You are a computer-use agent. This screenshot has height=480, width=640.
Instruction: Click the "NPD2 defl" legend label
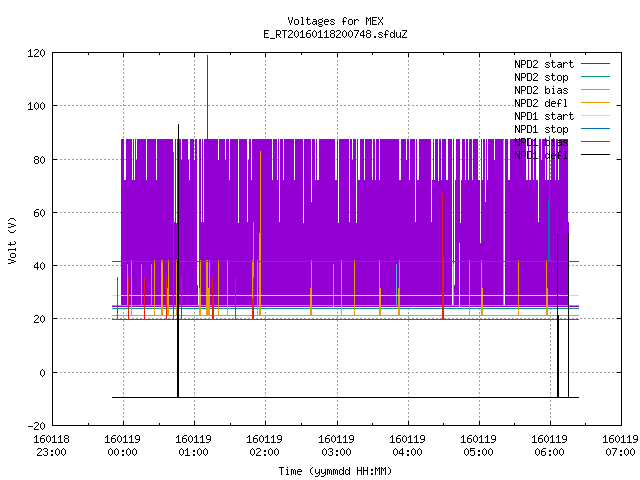tap(541, 103)
